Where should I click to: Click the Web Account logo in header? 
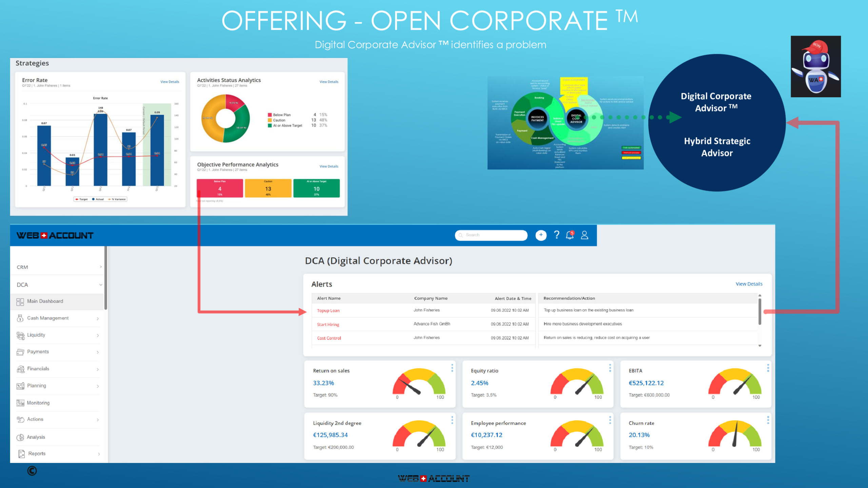(x=55, y=236)
